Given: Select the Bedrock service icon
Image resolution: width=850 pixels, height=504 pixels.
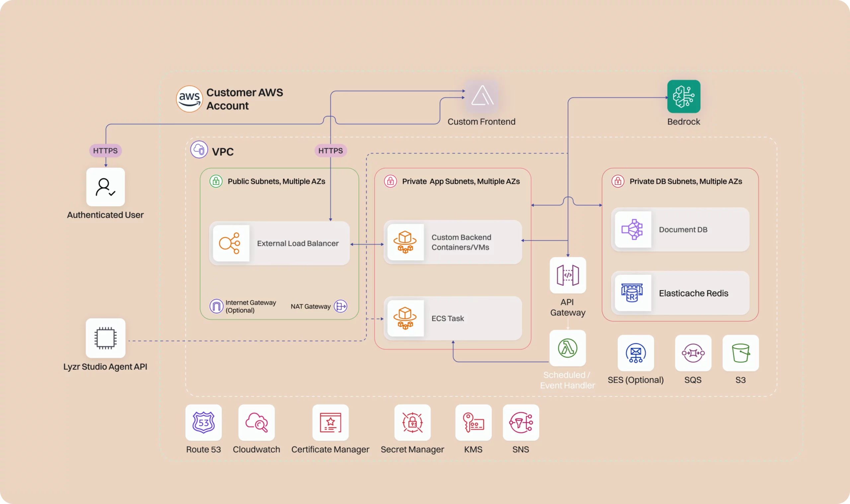Looking at the screenshot, I should (683, 97).
